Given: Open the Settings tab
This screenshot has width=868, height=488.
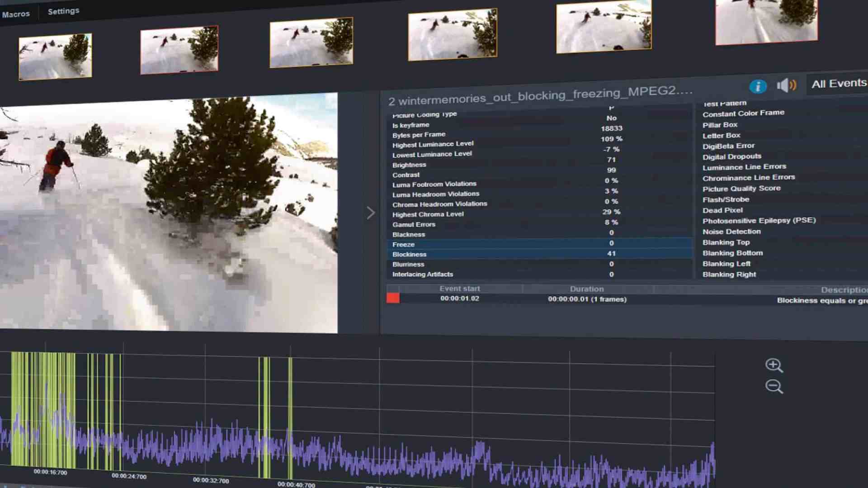Looking at the screenshot, I should [x=63, y=11].
